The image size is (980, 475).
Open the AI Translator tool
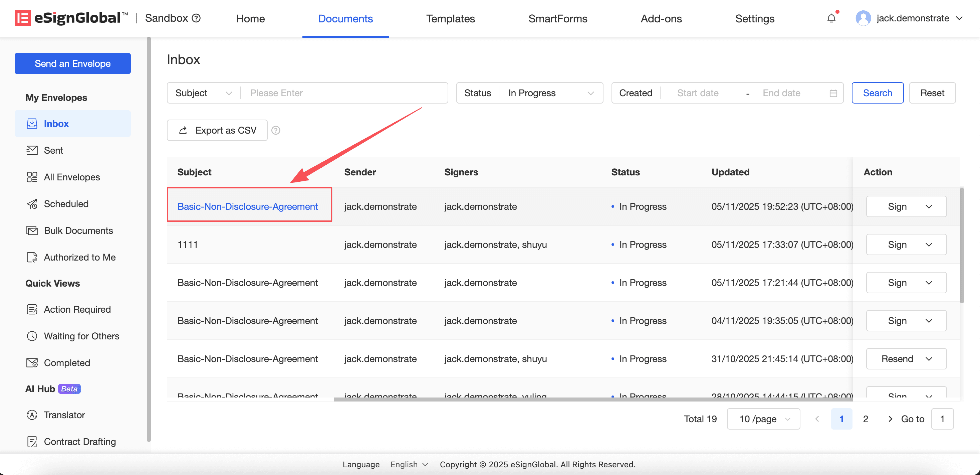coord(64,415)
